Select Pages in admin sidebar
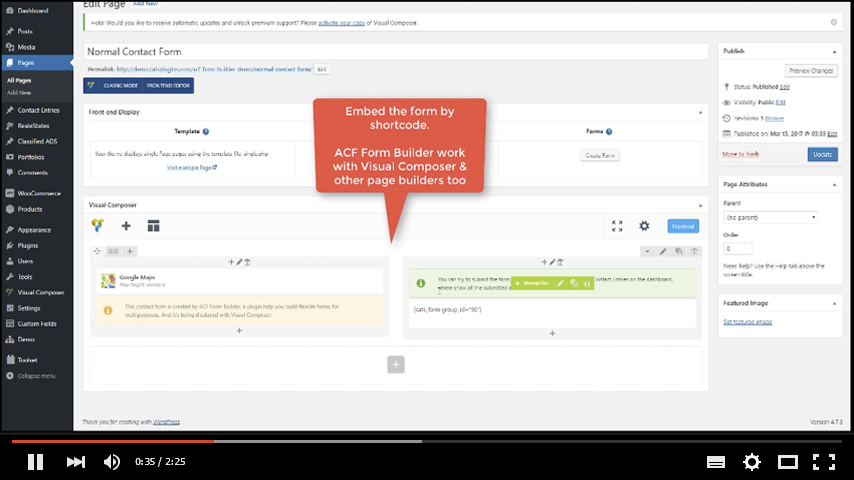The image size is (854, 480). [36, 63]
